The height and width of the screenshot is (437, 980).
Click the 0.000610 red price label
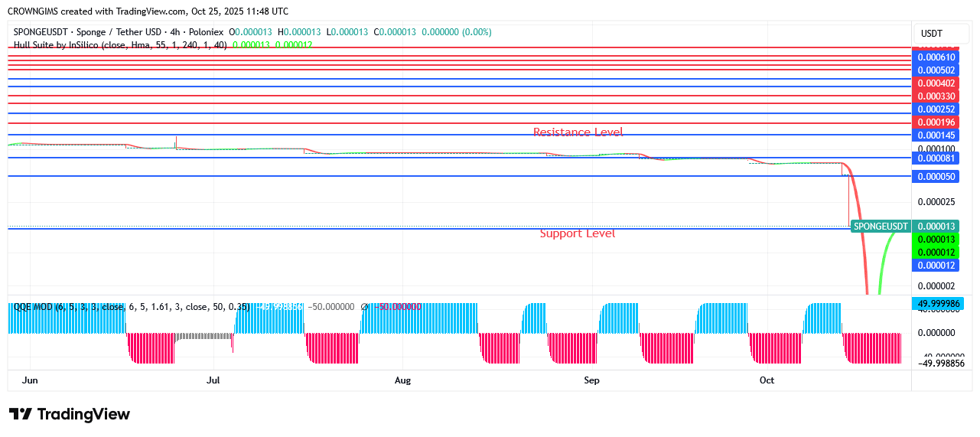(936, 57)
